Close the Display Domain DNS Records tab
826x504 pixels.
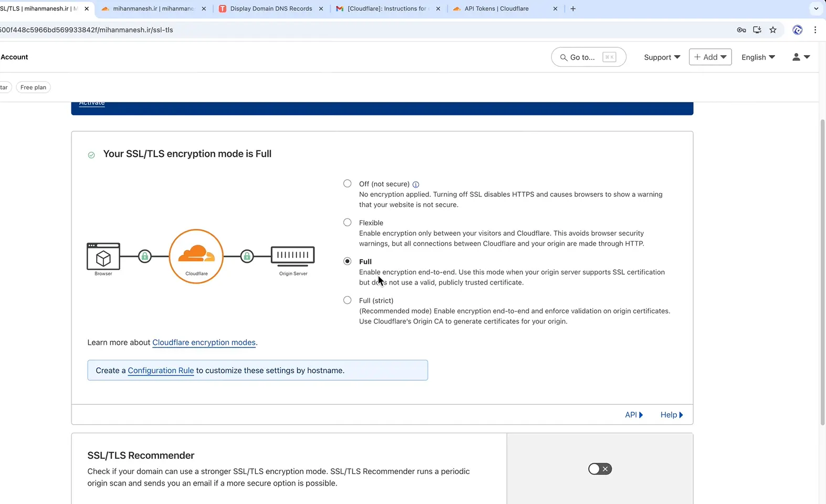click(321, 8)
